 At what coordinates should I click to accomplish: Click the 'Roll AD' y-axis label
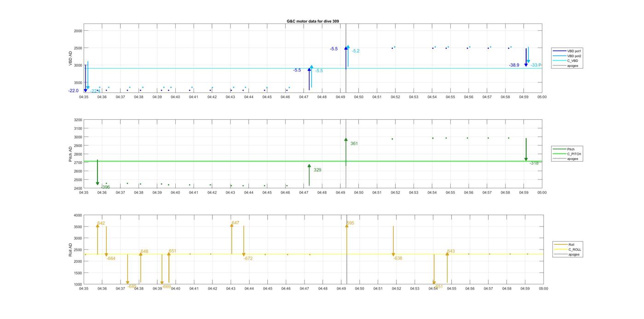click(71, 250)
